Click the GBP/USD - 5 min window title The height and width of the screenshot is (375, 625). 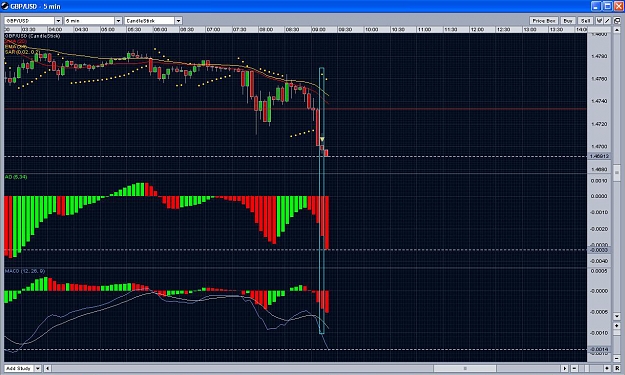(x=35, y=6)
